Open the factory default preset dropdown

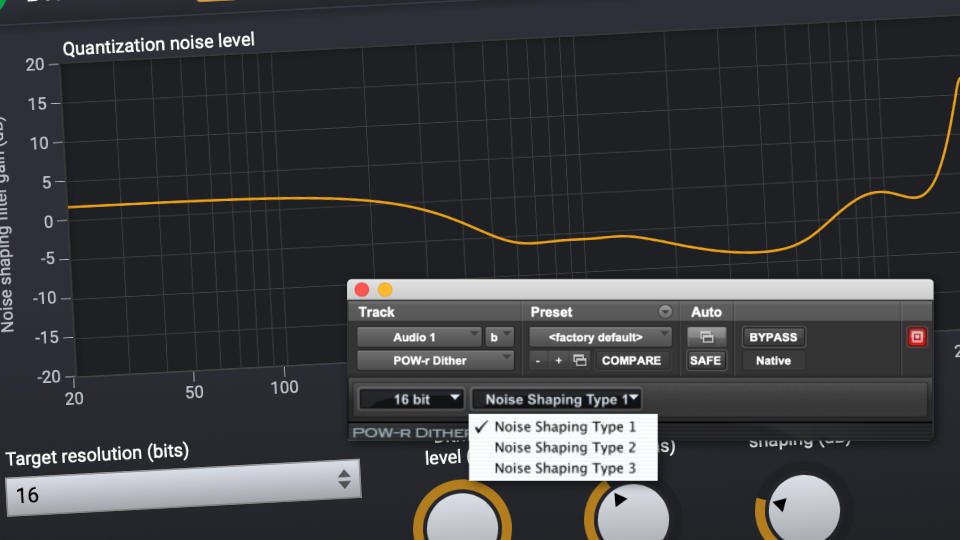pos(600,337)
